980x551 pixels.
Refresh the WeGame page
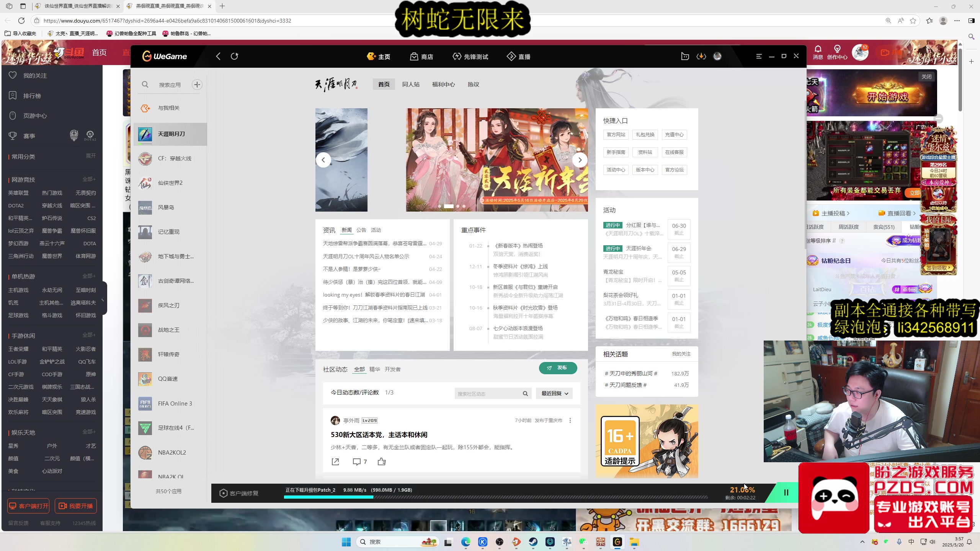click(234, 56)
